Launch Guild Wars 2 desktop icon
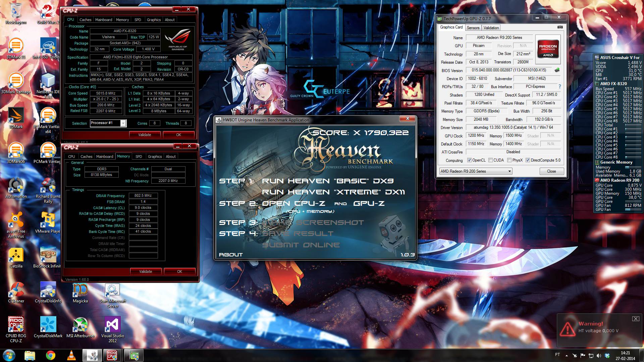This screenshot has width=644, height=362. click(x=48, y=13)
